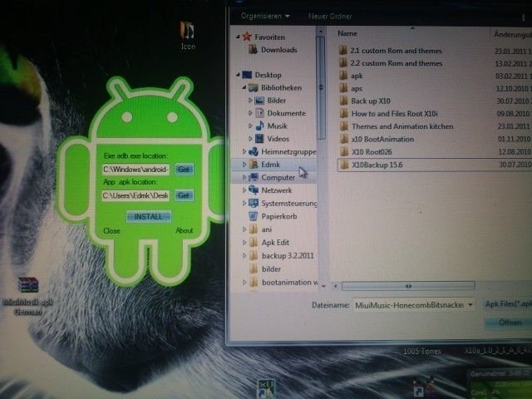Select Favoriten star icon in sidebar
The width and height of the screenshot is (532, 399).
247,37
